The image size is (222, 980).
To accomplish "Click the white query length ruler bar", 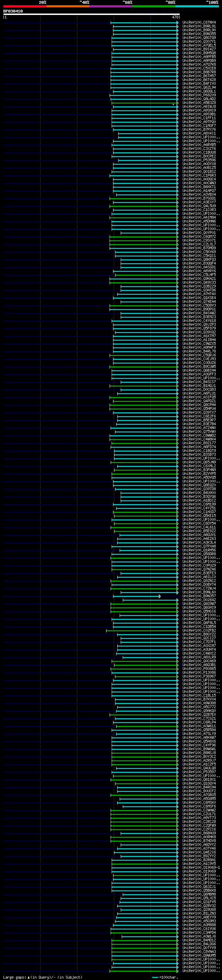I will [92, 15].
